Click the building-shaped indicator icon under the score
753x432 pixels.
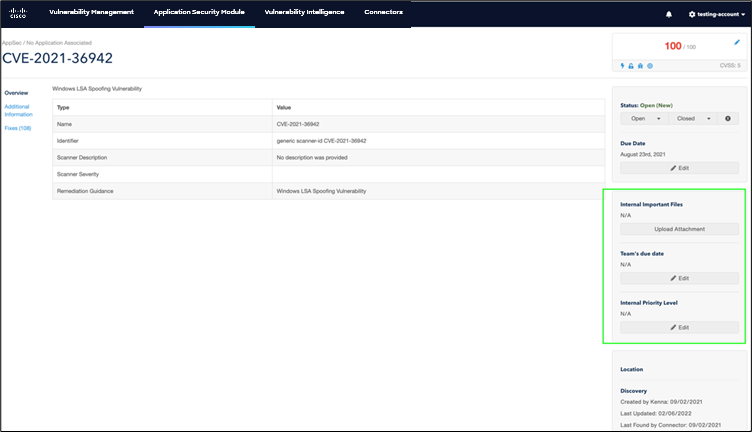[640, 66]
